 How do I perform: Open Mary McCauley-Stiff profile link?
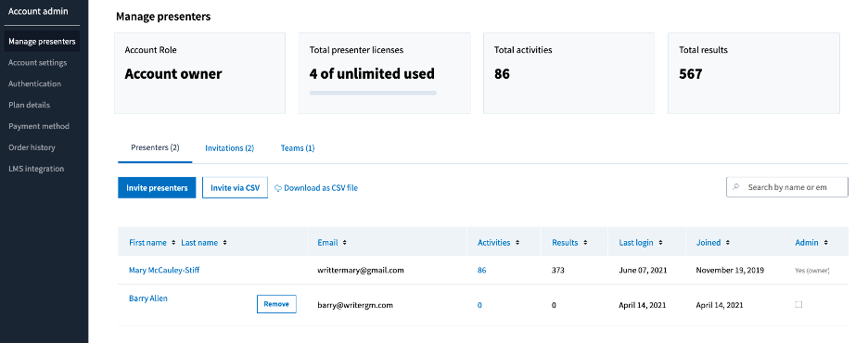pos(164,270)
